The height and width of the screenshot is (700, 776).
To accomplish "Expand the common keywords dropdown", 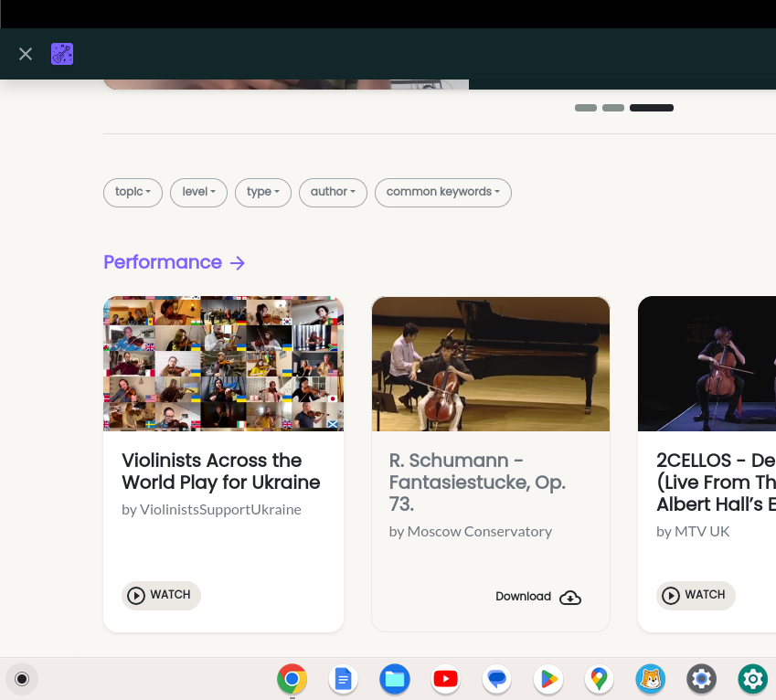I will [x=443, y=193].
